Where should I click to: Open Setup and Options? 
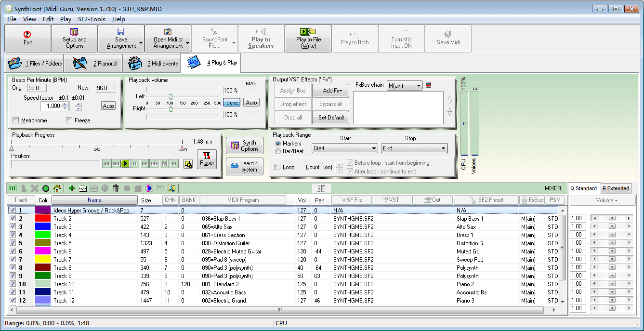pyautogui.click(x=75, y=39)
